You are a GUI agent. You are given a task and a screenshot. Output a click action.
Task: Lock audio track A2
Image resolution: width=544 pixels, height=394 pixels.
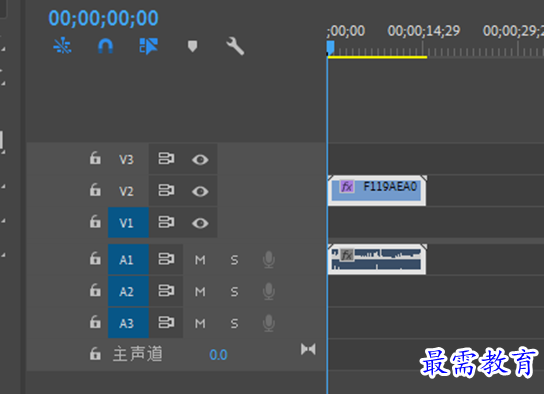tap(95, 290)
